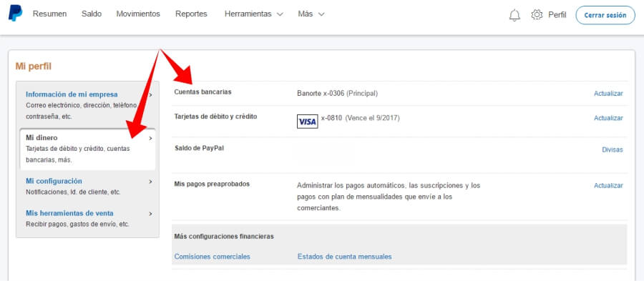Open Mis herramientas de venta section

coord(69,213)
